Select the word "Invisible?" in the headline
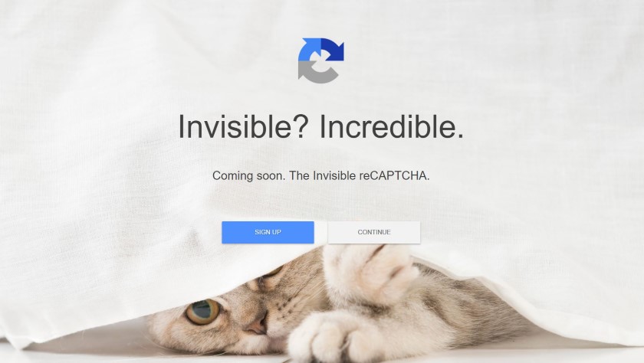This screenshot has width=644, height=363. coord(244,126)
